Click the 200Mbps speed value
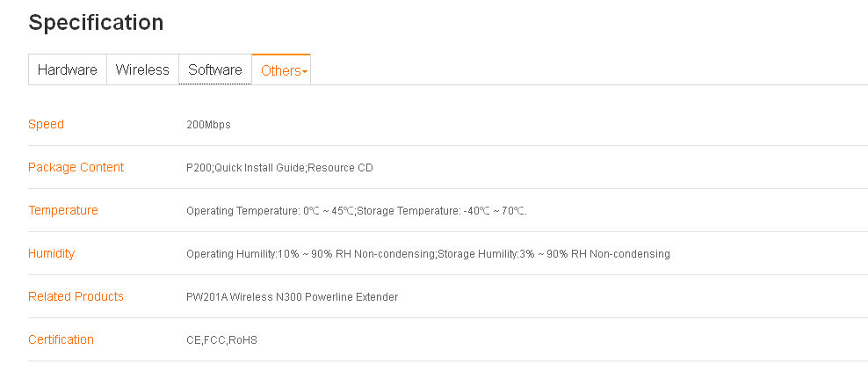Viewport: 868px width, 386px height. [208, 125]
